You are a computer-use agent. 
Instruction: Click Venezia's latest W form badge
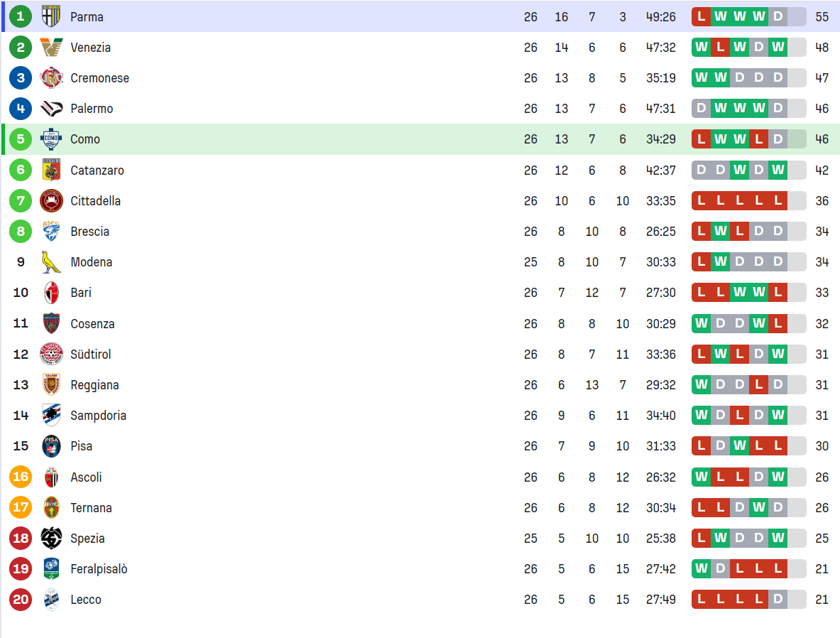point(778,48)
